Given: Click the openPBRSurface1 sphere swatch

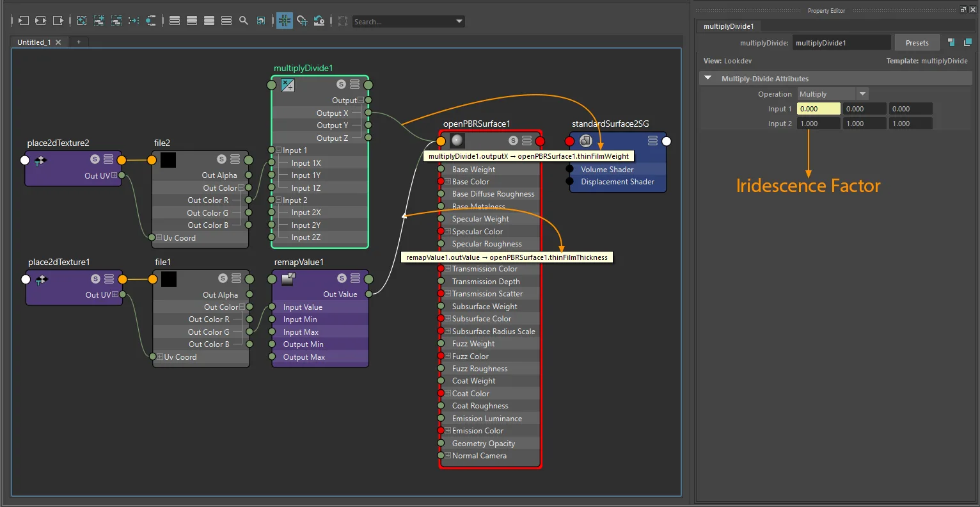Looking at the screenshot, I should (457, 140).
